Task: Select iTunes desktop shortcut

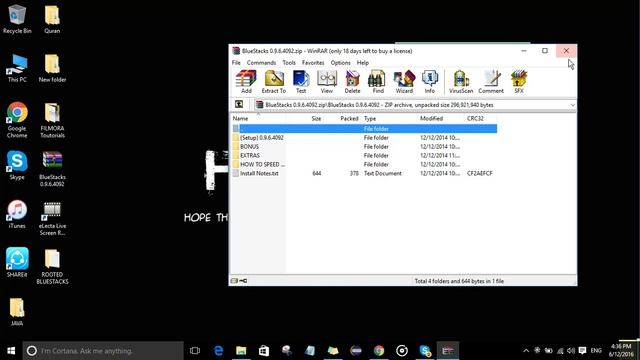Action: pos(17,214)
